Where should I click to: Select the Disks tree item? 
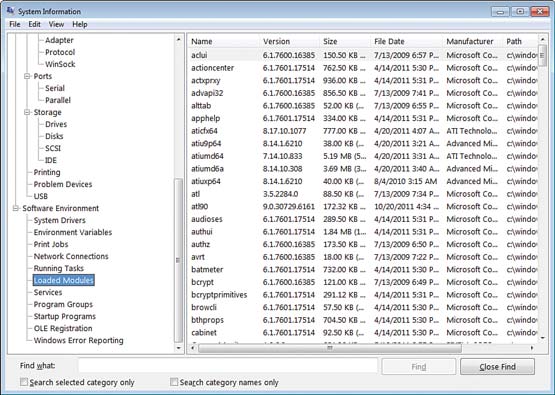(54, 136)
